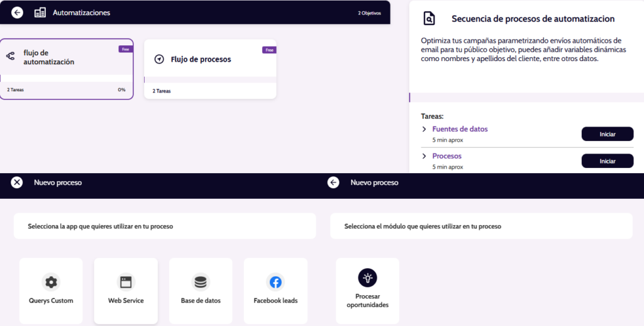Open the Fuentes de datos link

(x=460, y=129)
